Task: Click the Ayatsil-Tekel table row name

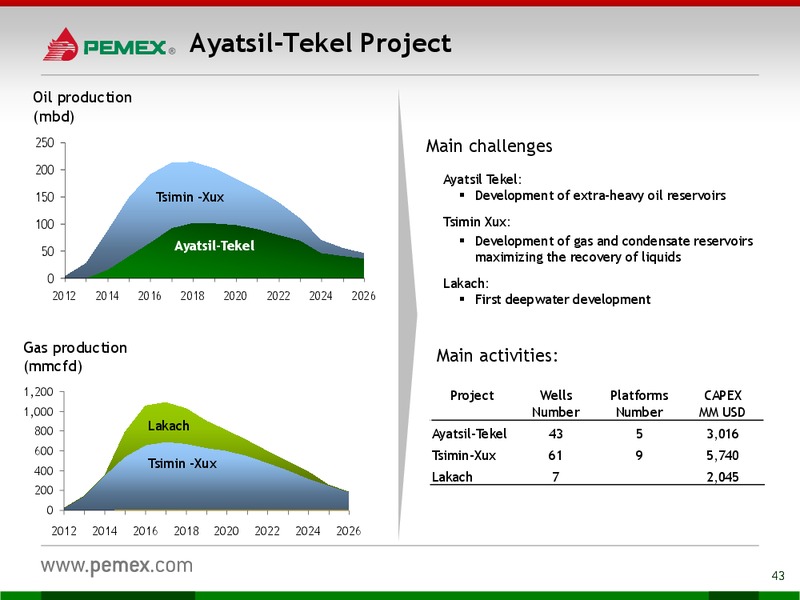Action: click(x=469, y=434)
